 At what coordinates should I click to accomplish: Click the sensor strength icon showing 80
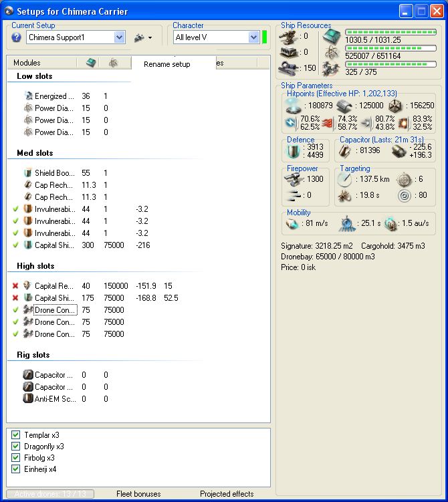pos(405,196)
